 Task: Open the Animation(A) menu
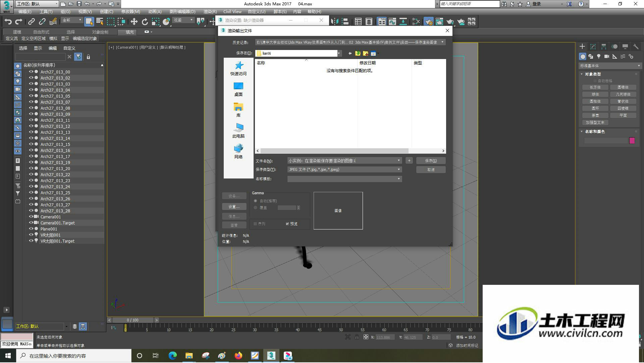pos(155,12)
